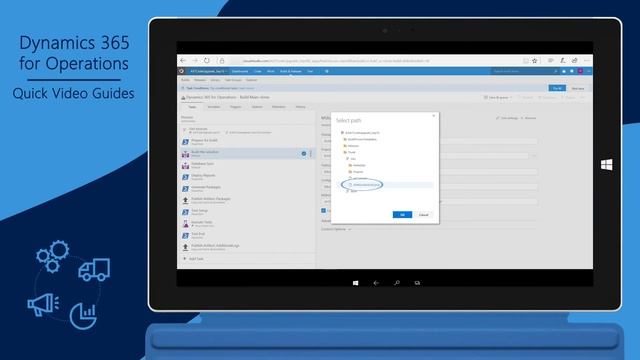640x360 pixels.
Task: Confirm path with the blue OK button
Action: click(402, 215)
